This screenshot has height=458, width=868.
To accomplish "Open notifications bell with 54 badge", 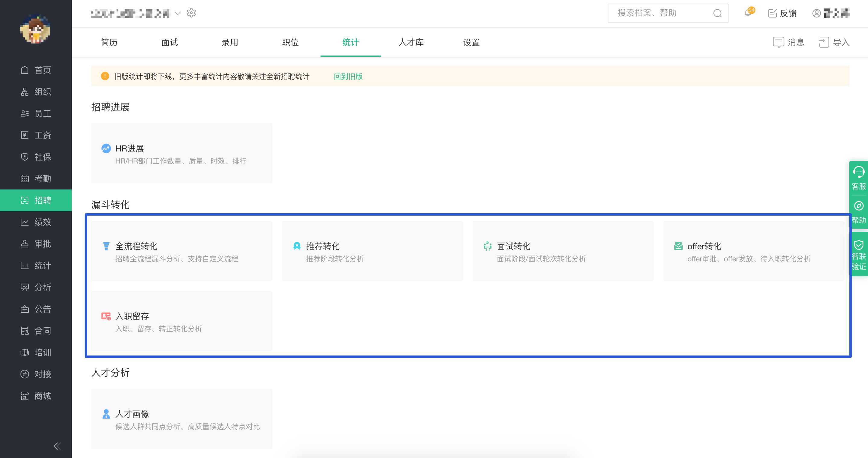I will point(749,12).
